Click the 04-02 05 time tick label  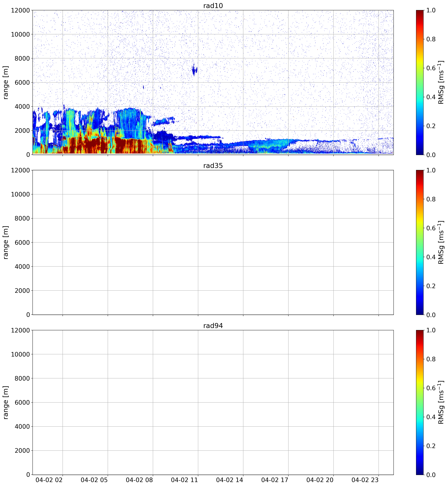94,480
